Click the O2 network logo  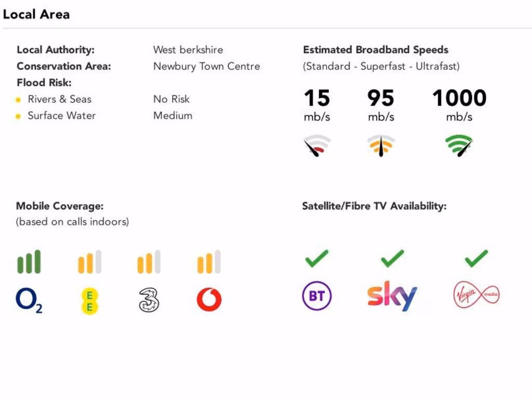pos(29,300)
